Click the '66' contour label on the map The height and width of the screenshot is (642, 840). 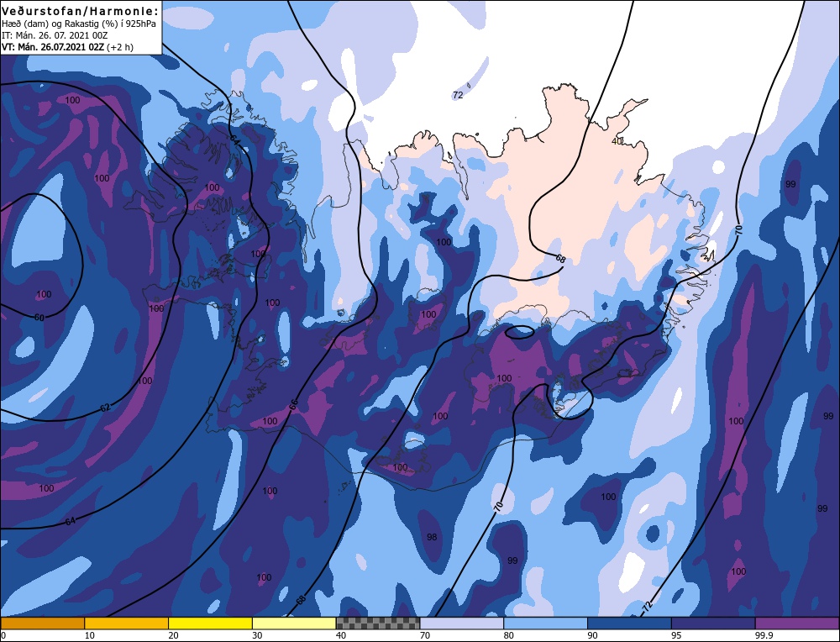[x=293, y=405]
